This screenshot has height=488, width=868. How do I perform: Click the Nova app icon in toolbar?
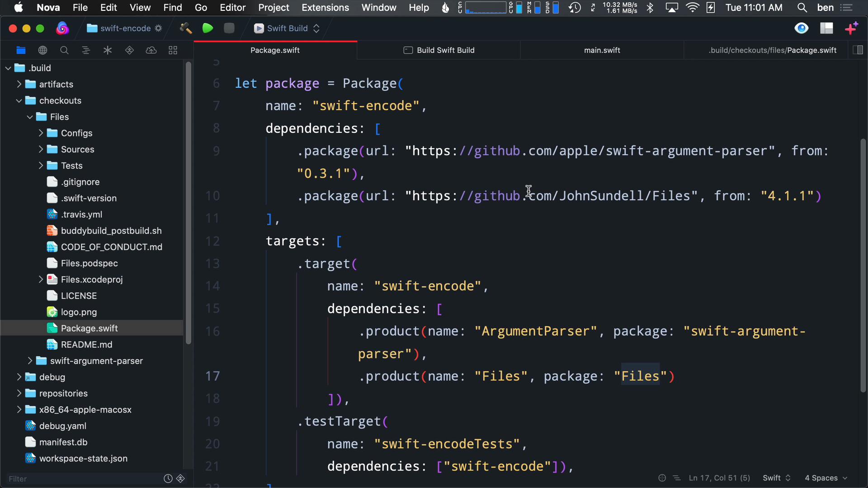tap(62, 28)
